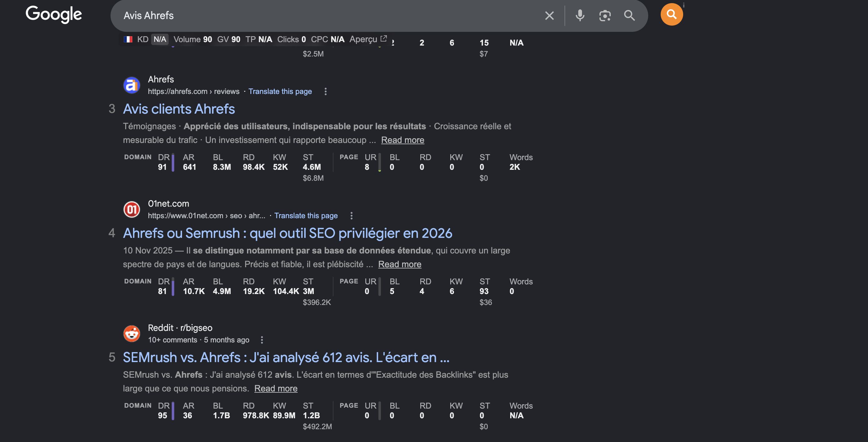Click traffic value $492.2M for Reddit

tap(317, 426)
